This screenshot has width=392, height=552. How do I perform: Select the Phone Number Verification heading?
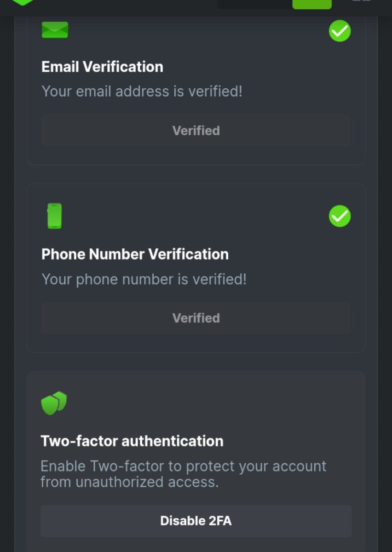pos(135,254)
